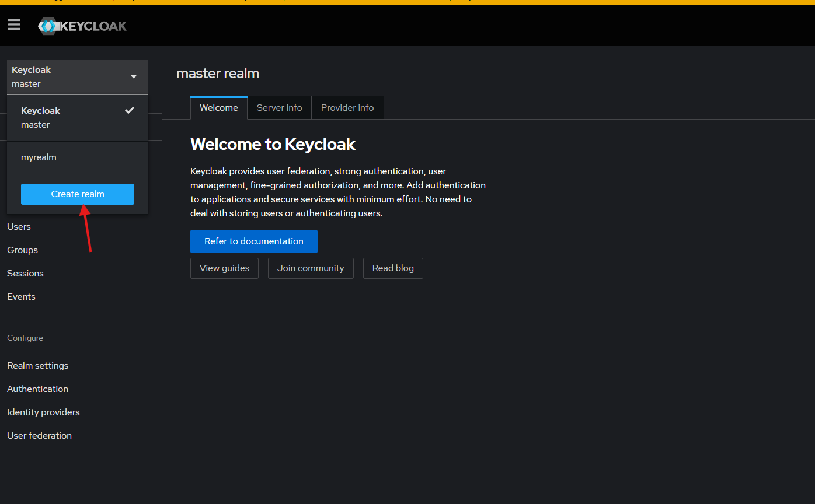Open the Authentication page

tap(37, 389)
